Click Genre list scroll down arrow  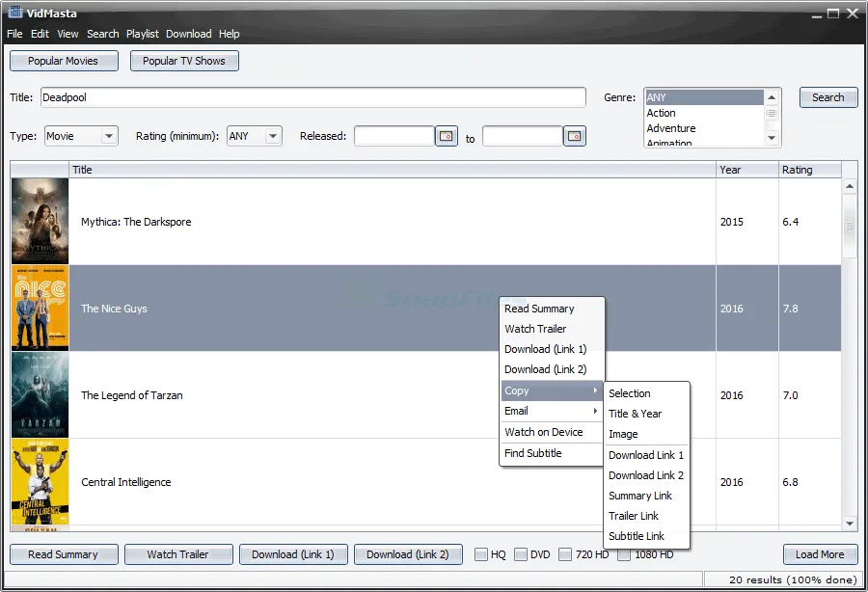[772, 137]
